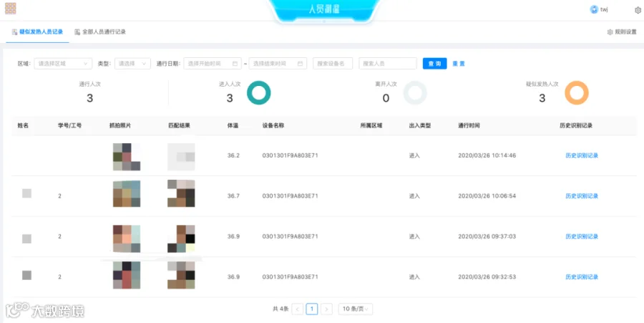Open the twj user avatar icon
The width and height of the screenshot is (644, 323).
594,9
